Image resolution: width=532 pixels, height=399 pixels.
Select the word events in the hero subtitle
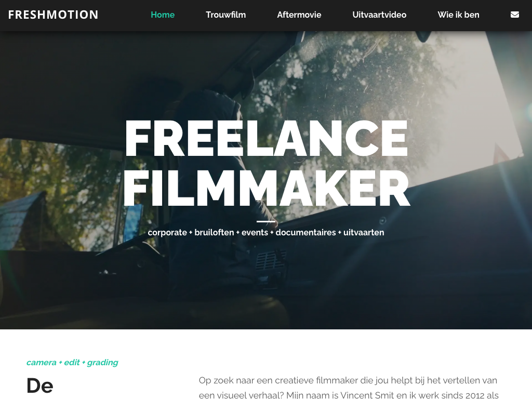[255, 232]
